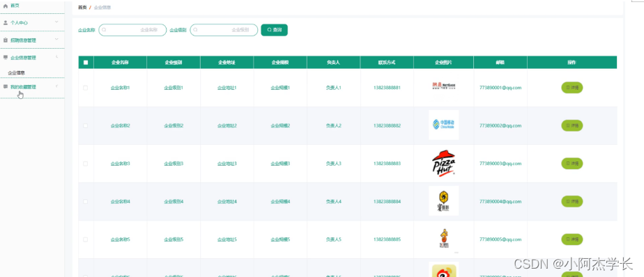Open 详情 for the 773890001@qq.com row
This screenshot has width=644, height=277.
pyautogui.click(x=572, y=88)
